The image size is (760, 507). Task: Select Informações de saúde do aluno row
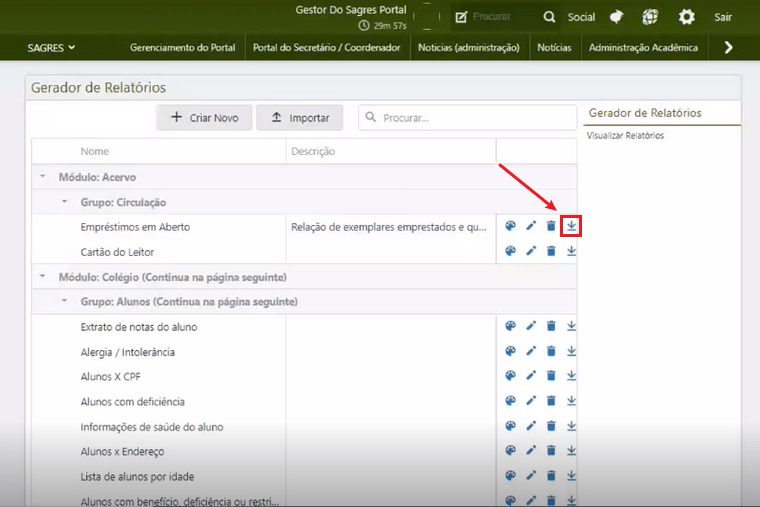pyautogui.click(x=152, y=427)
